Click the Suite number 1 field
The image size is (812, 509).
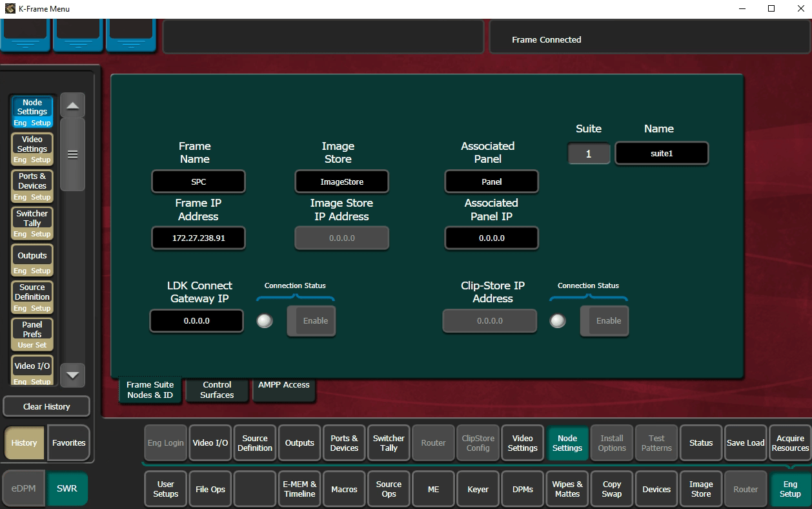coord(589,154)
